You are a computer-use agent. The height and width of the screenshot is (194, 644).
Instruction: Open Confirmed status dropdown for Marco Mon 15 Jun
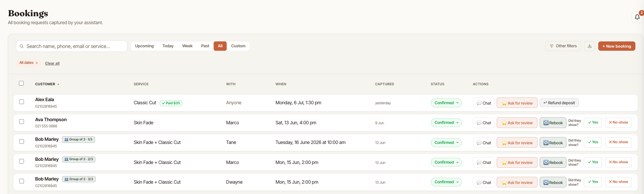[x=446, y=162]
